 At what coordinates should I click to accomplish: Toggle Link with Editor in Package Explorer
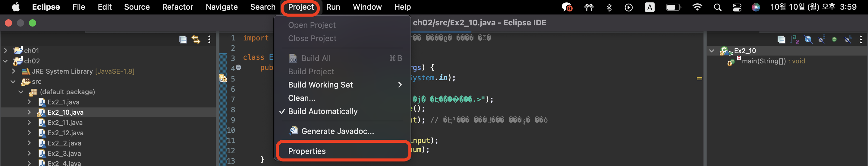coord(196,40)
